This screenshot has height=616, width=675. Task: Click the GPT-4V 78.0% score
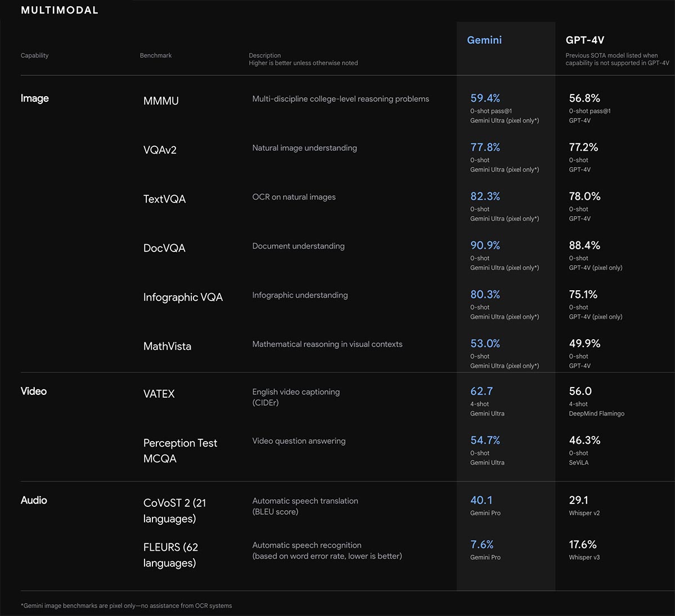(584, 196)
